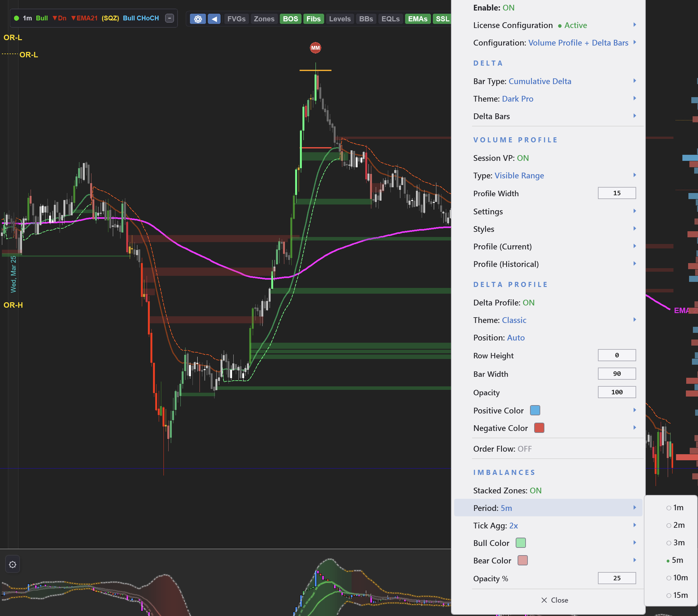Toggle the BOS indicator button
Screen dimensions: 698x616
coord(290,19)
